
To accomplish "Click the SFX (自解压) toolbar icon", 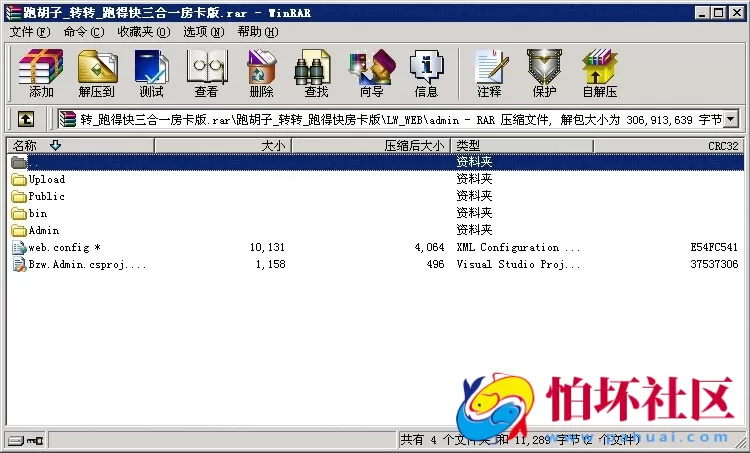I will pos(600,73).
